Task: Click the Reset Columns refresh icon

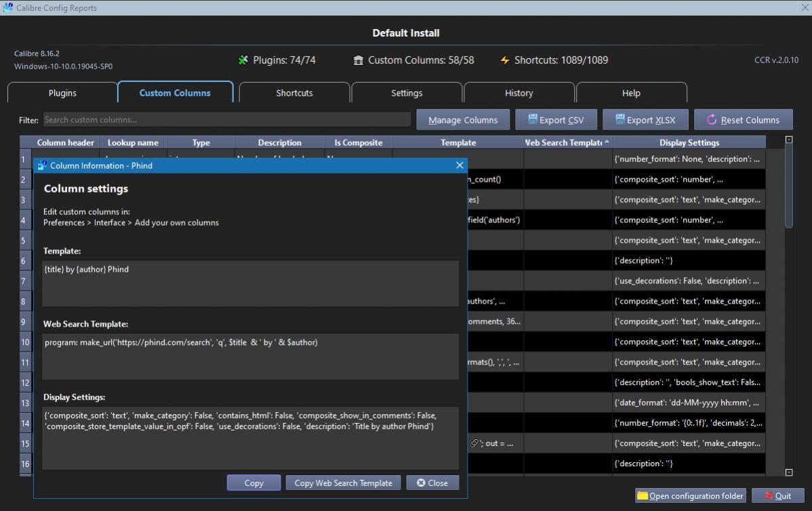Action: click(x=712, y=120)
